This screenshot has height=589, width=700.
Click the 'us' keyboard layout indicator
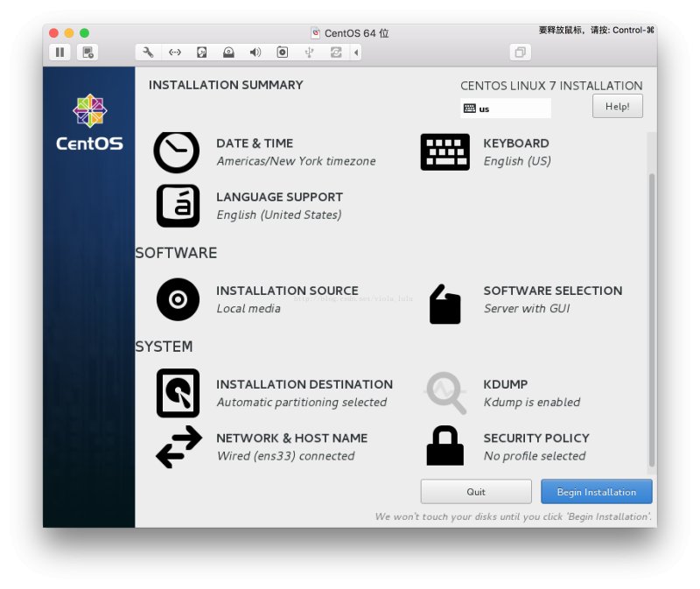pos(506,109)
